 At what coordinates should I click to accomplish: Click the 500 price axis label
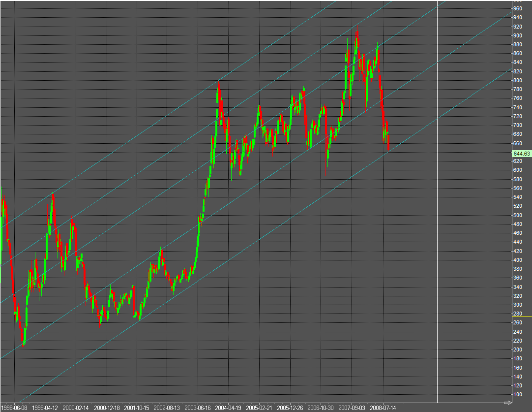pos(518,215)
